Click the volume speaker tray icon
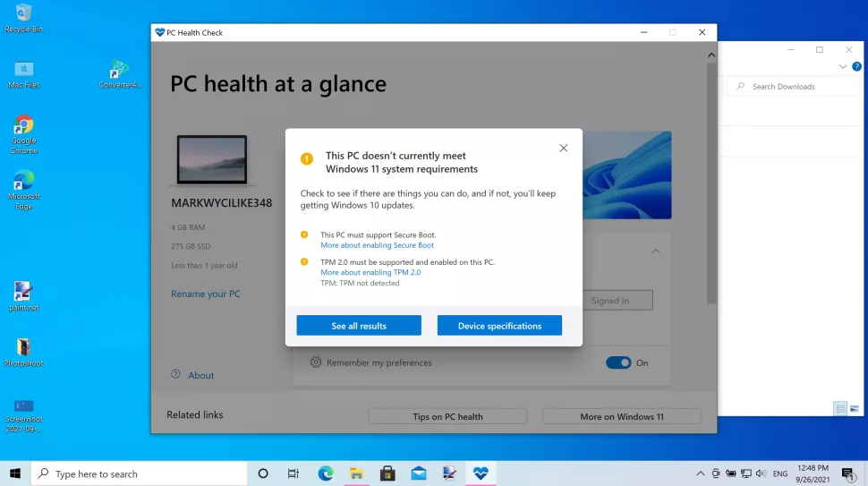 pyautogui.click(x=762, y=473)
